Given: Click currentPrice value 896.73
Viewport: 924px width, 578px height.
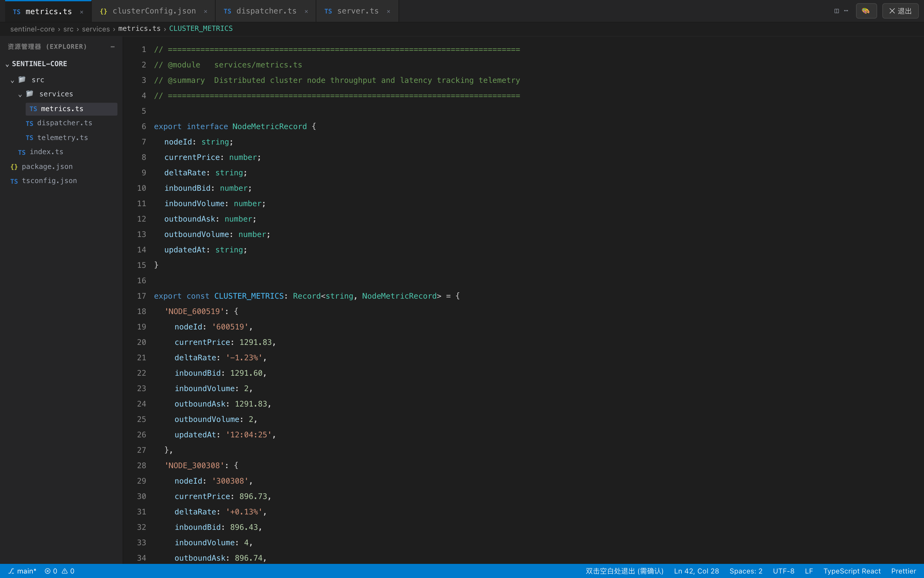Looking at the screenshot, I should (253, 496).
